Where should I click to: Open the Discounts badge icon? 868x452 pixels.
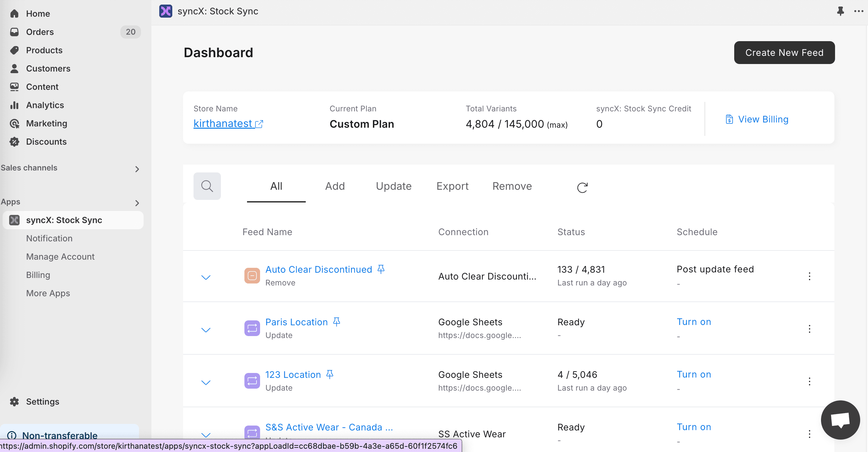click(x=14, y=141)
